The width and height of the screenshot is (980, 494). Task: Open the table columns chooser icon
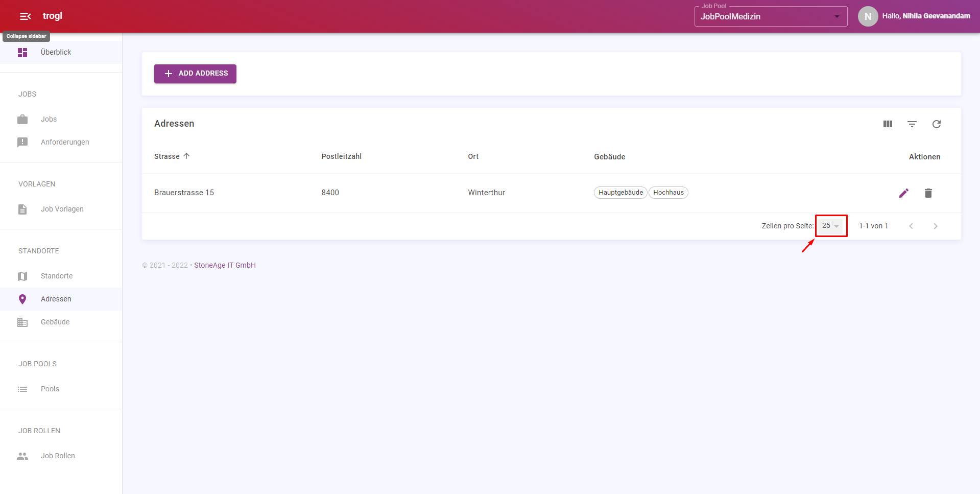888,124
